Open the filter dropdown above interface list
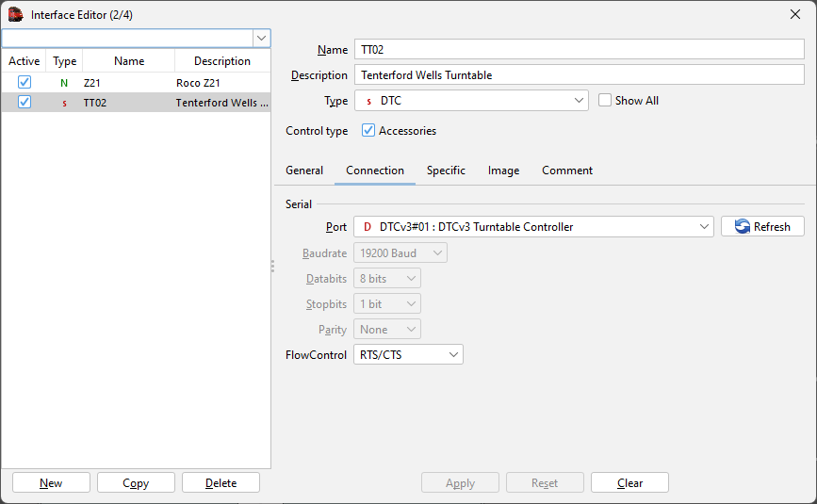This screenshot has height=504, width=817. 262,39
